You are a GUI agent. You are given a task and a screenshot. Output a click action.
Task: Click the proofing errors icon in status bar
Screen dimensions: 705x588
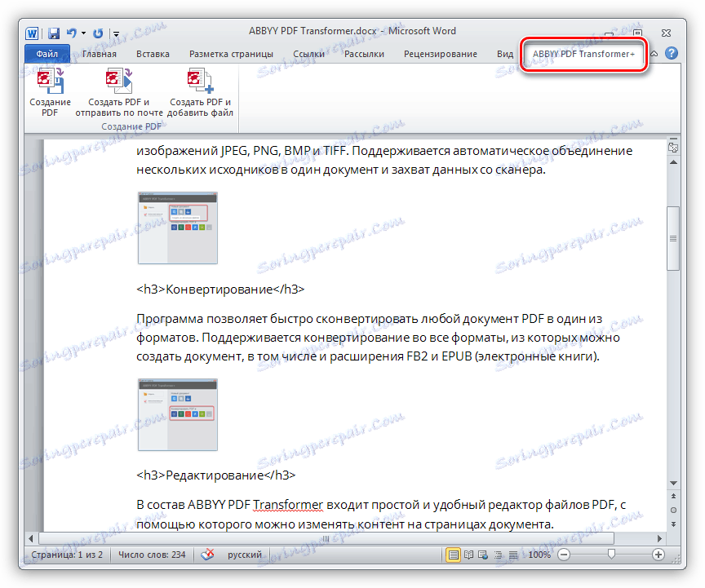tap(207, 555)
